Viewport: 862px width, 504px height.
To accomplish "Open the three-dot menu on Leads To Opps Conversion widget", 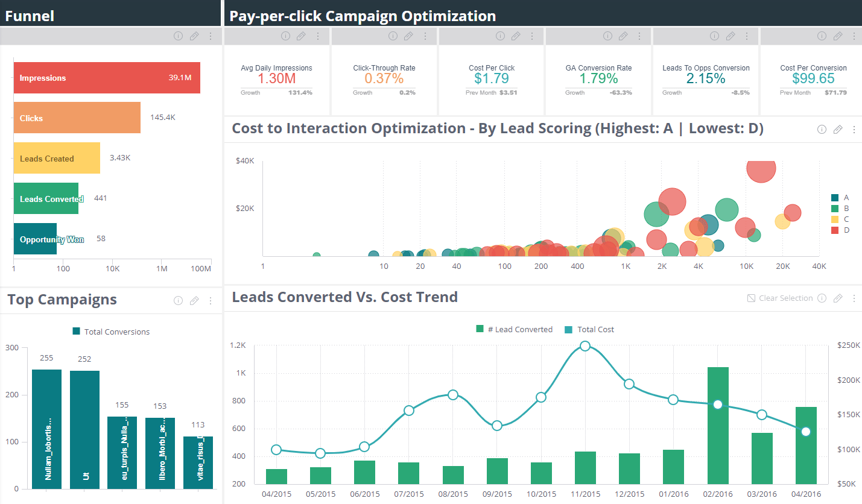I will [x=747, y=36].
